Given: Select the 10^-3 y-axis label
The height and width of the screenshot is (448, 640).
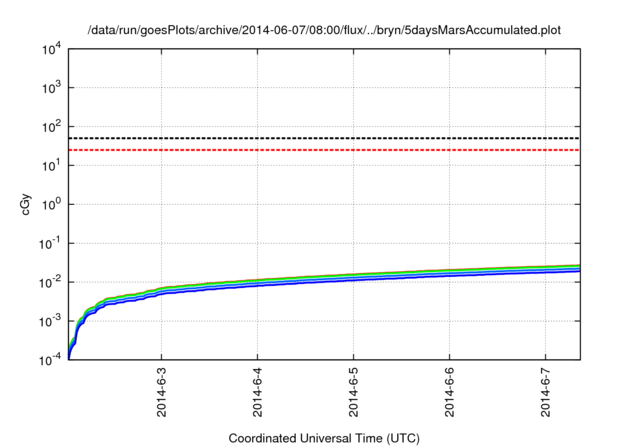Looking at the screenshot, I should pyautogui.click(x=50, y=321).
